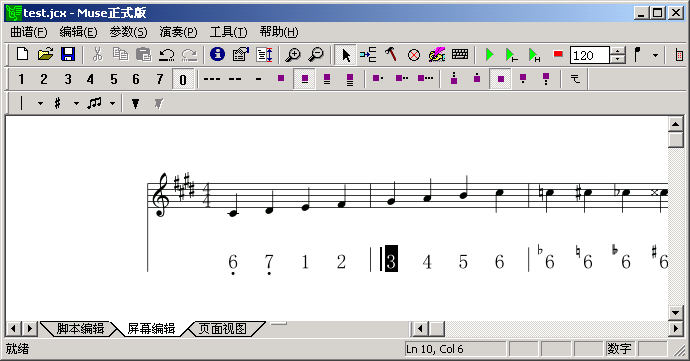Open the beamed notes dropdown arrow
Image resolution: width=690 pixels, height=361 pixels.
pos(113,103)
